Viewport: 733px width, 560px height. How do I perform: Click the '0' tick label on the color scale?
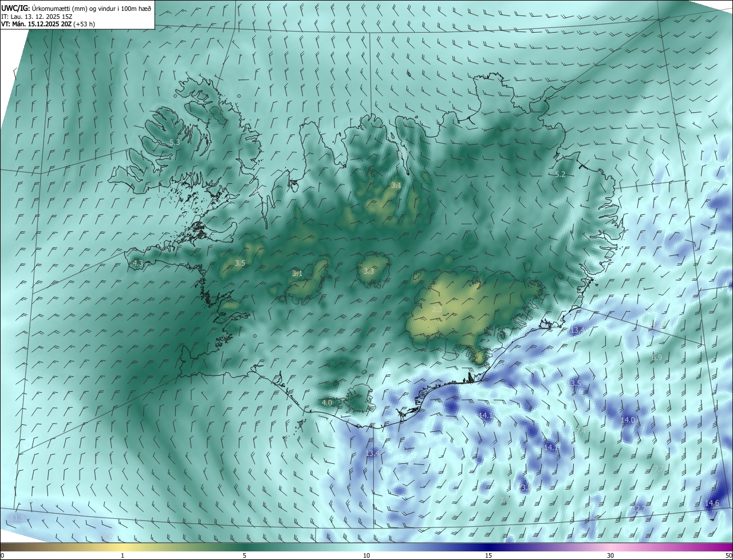pos(2,555)
